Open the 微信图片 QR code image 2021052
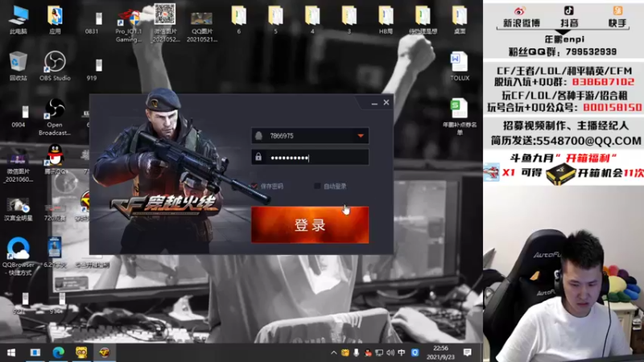 click(165, 23)
